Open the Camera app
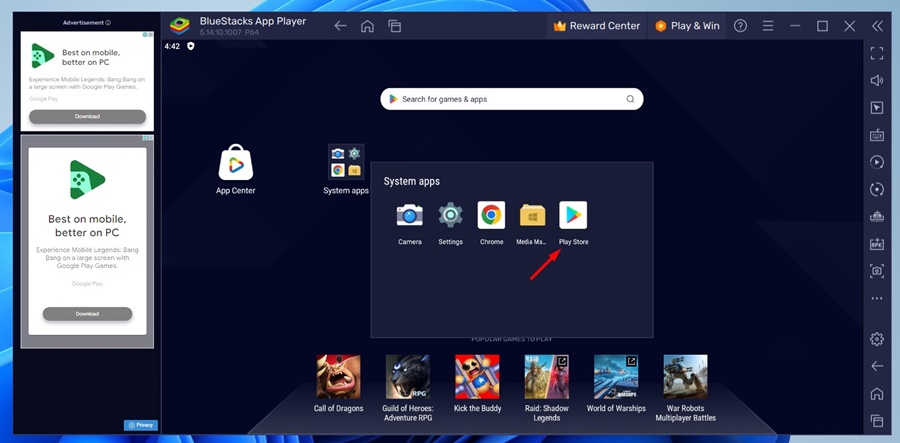This screenshot has height=443, width=900. pyautogui.click(x=409, y=215)
